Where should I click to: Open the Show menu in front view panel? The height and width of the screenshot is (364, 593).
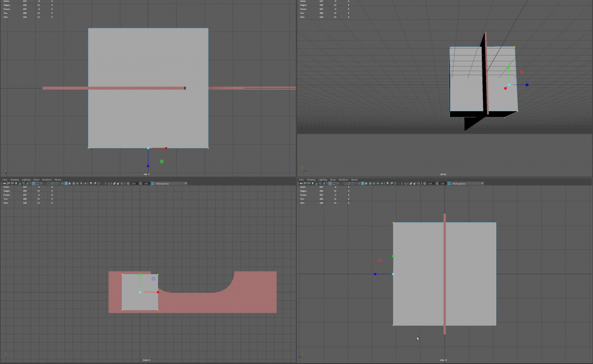tap(36, 179)
